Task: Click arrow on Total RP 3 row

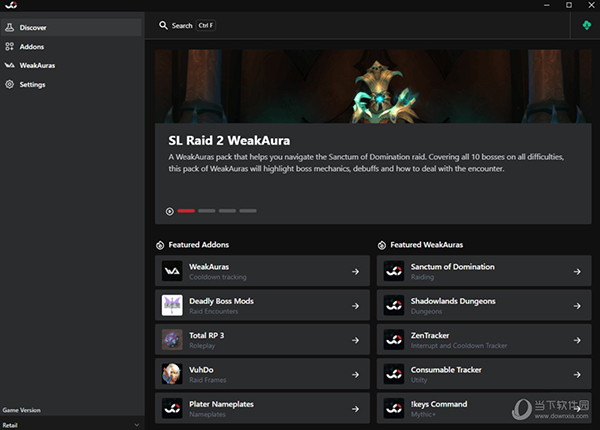Action: (355, 340)
